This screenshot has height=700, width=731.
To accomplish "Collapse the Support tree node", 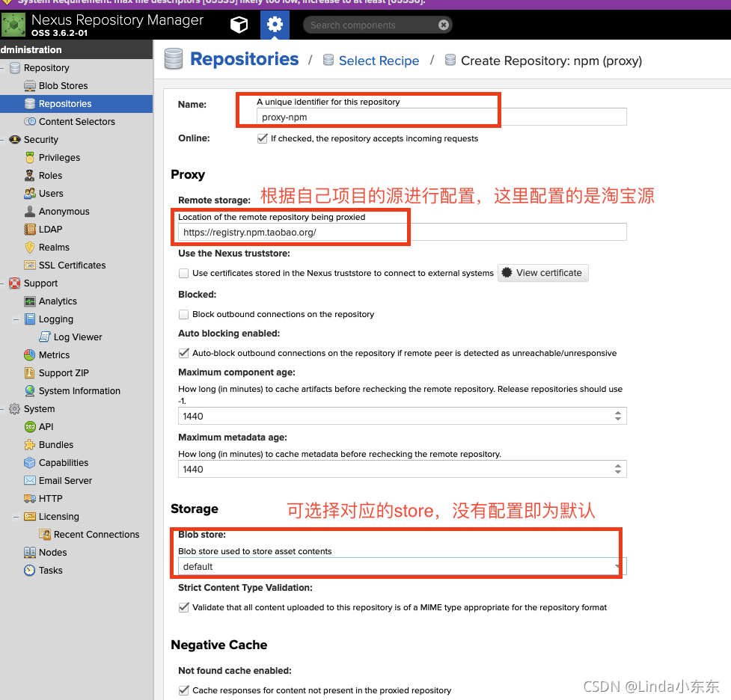I will tap(2, 283).
